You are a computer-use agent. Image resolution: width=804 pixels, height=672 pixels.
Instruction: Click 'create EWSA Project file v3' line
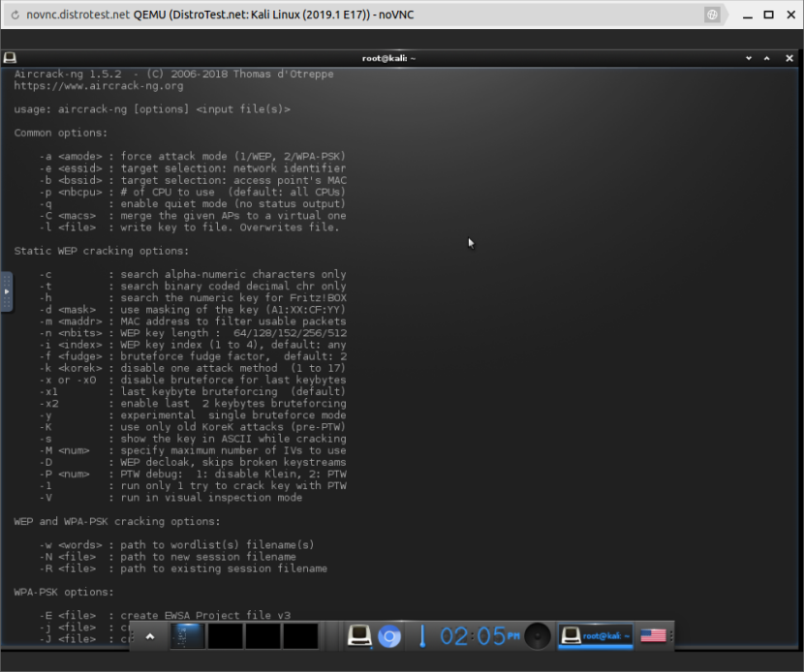pos(165,615)
